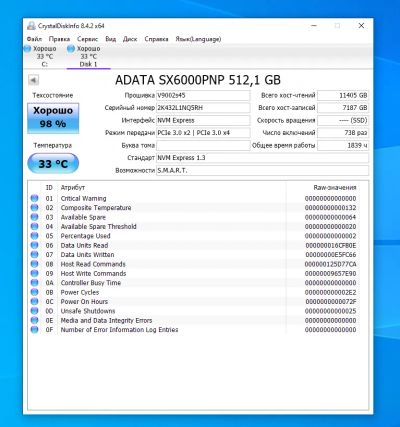Click the CrystalDiskInfo title bar icon

(x=31, y=26)
